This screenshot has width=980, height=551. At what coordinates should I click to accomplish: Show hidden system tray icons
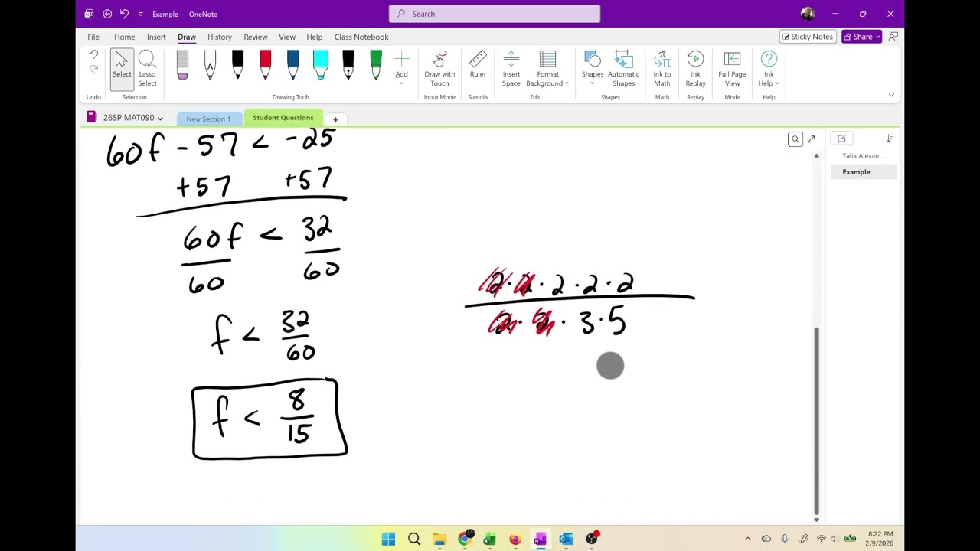748,539
